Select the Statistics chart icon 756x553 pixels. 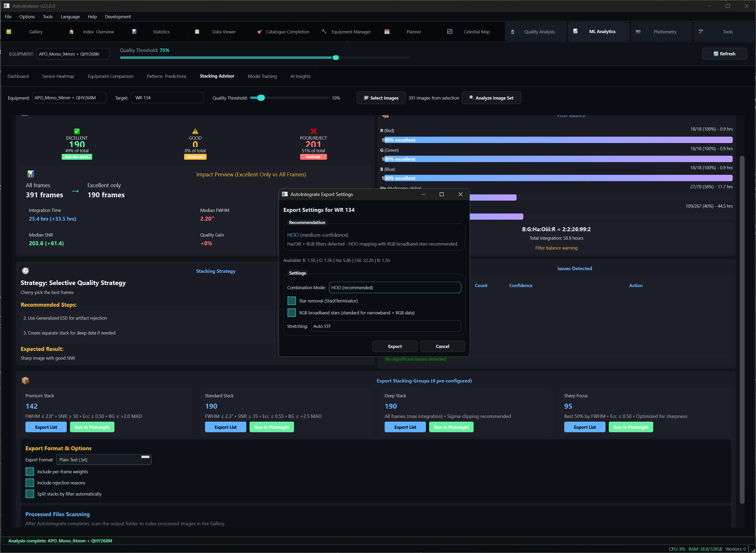[x=135, y=31]
